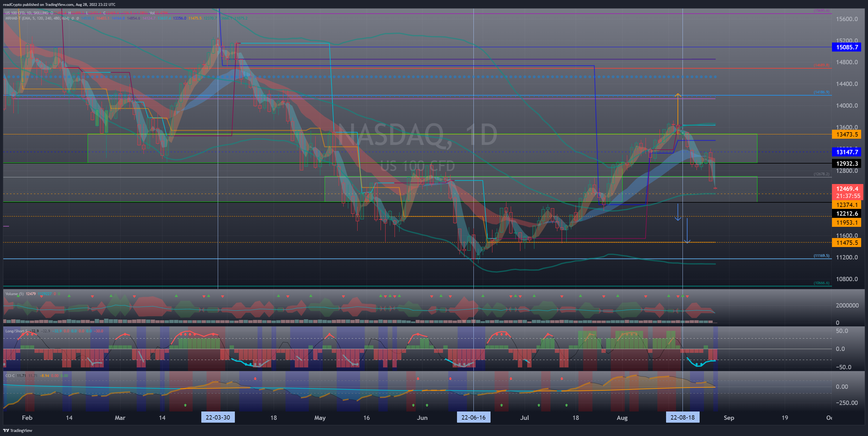The width and height of the screenshot is (868, 436).
Task: Click the −250.00 label on CCI scale
Action: click(x=847, y=403)
